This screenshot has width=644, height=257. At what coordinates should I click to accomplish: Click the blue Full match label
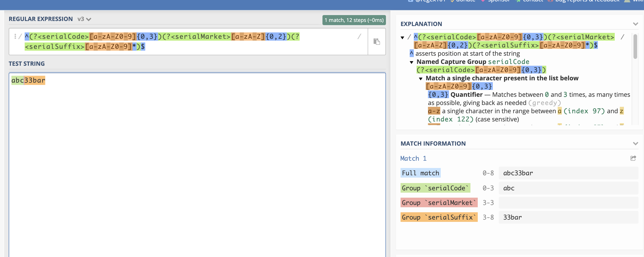point(420,173)
